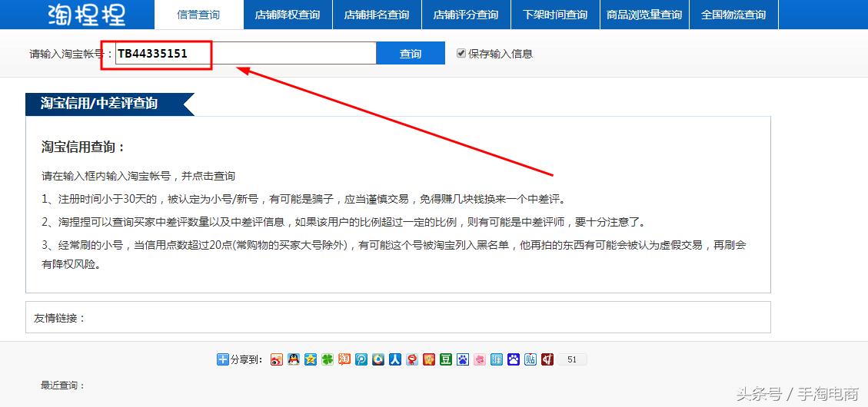
Task: Click the orange star face share icon
Action: [429, 359]
